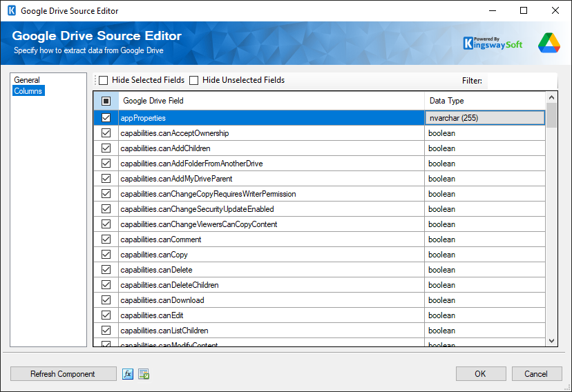Confirm with the OK button
Image resolution: width=572 pixels, height=392 pixels.
[x=480, y=374]
